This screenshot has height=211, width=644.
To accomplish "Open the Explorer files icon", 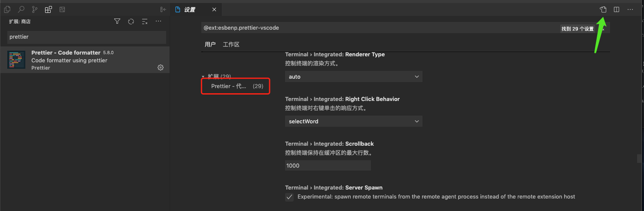I will pos(7,9).
